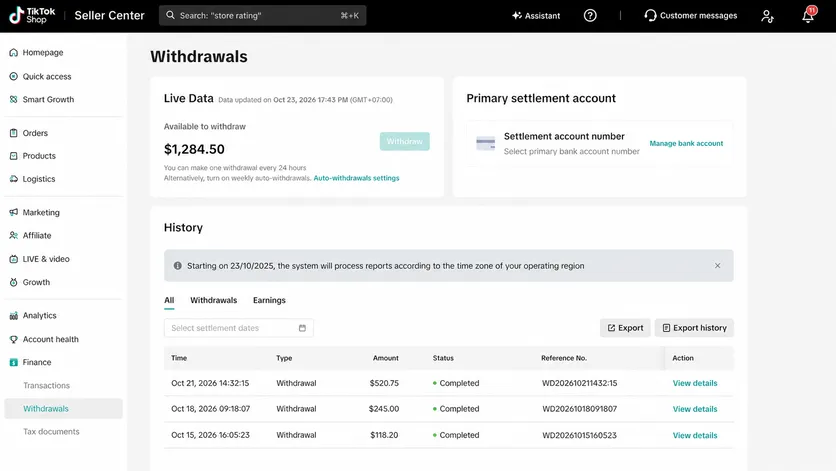This screenshot has height=471, width=836.
Task: View details for the $118.20 withdrawal
Action: pos(695,435)
